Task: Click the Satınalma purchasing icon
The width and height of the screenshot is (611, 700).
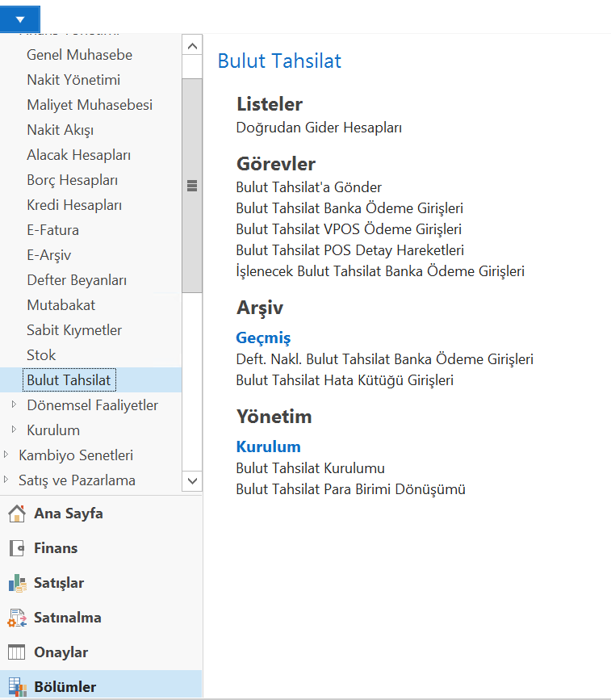Action: [17, 618]
